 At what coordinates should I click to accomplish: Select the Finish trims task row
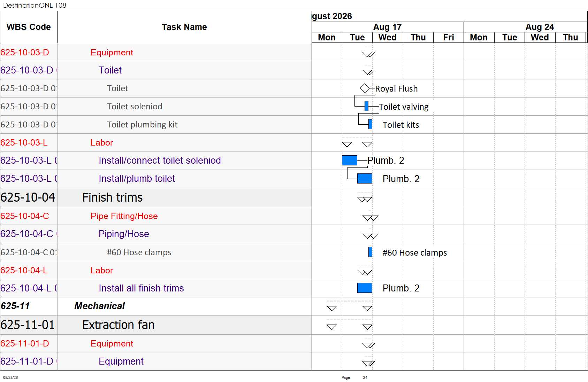pyautogui.click(x=156, y=197)
